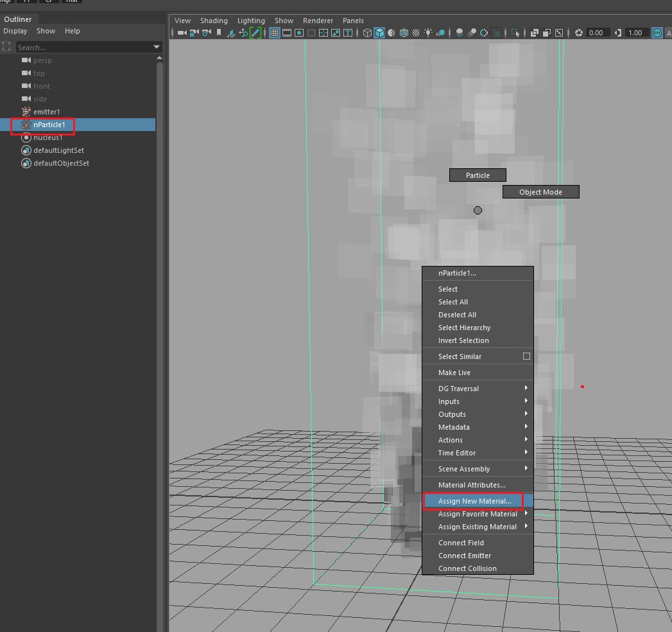This screenshot has height=632, width=672.
Task: Open the Outliner search filter dropdown arrow
Action: [x=157, y=47]
